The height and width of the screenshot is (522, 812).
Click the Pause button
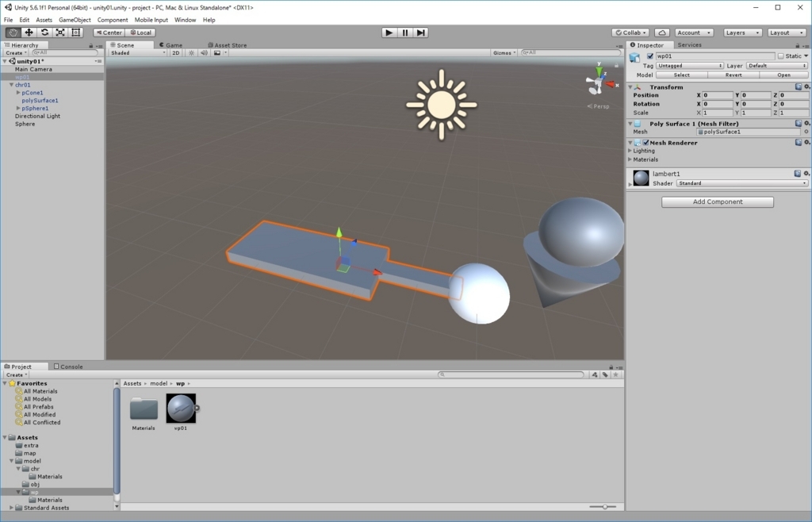(405, 33)
